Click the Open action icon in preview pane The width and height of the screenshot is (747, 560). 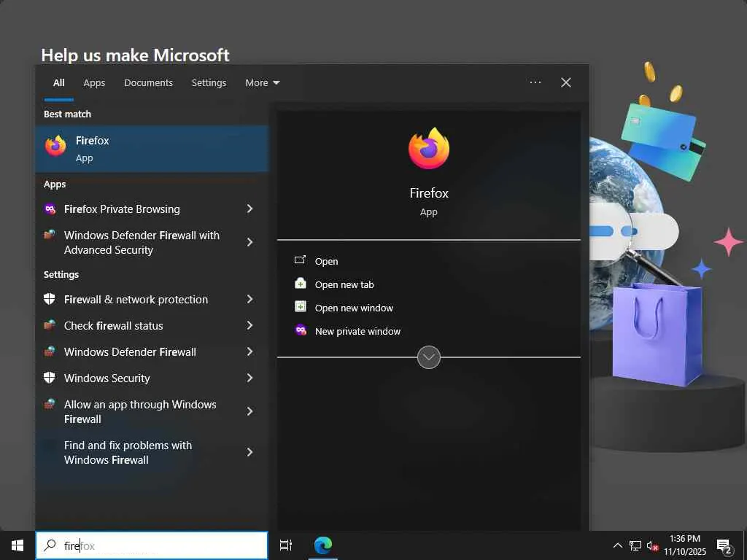(x=300, y=260)
